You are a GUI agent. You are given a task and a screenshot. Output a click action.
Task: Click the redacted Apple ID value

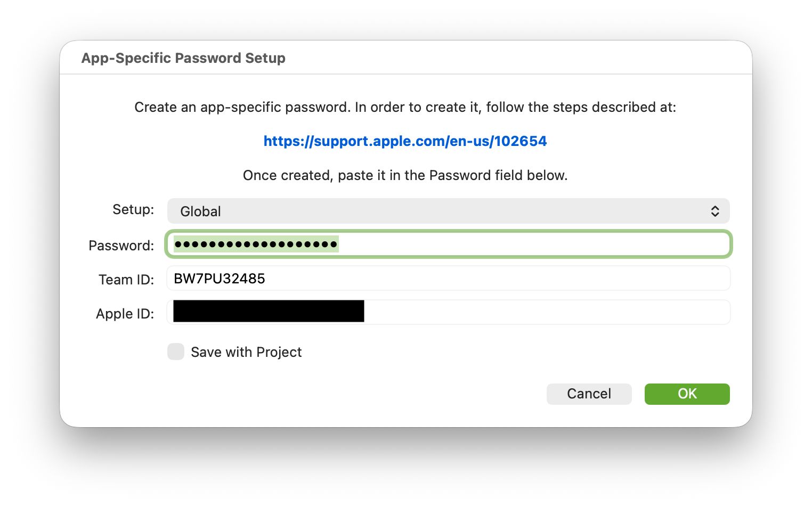click(269, 312)
